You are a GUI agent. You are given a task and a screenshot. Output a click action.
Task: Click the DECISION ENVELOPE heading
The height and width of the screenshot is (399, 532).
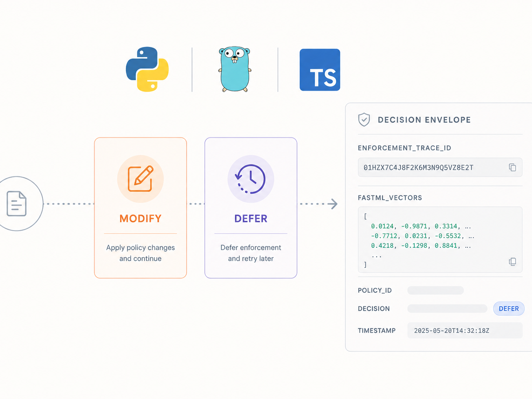tap(424, 120)
